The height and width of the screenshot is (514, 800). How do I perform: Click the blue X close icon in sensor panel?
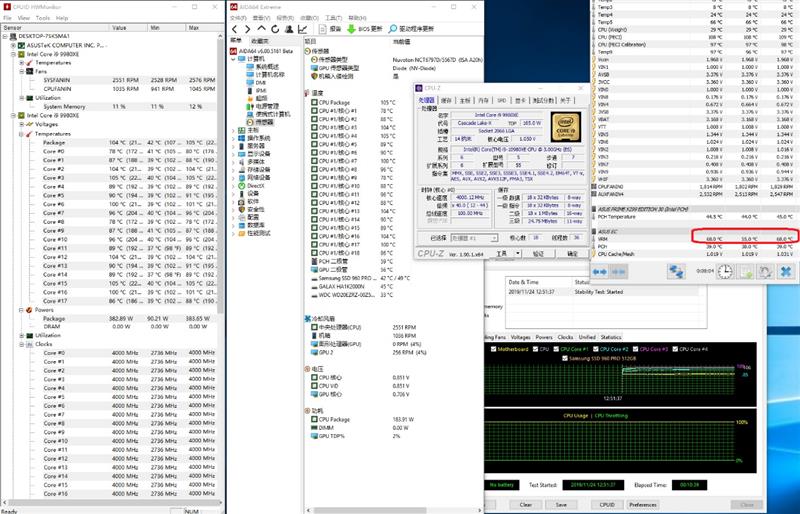[786, 271]
